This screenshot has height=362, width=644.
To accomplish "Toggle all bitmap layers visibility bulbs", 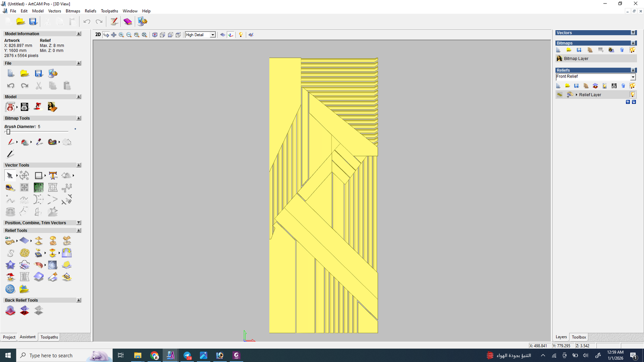I will tap(632, 50).
